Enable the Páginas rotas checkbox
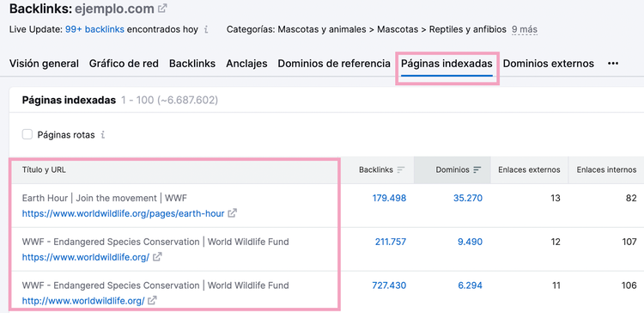 click(x=27, y=134)
